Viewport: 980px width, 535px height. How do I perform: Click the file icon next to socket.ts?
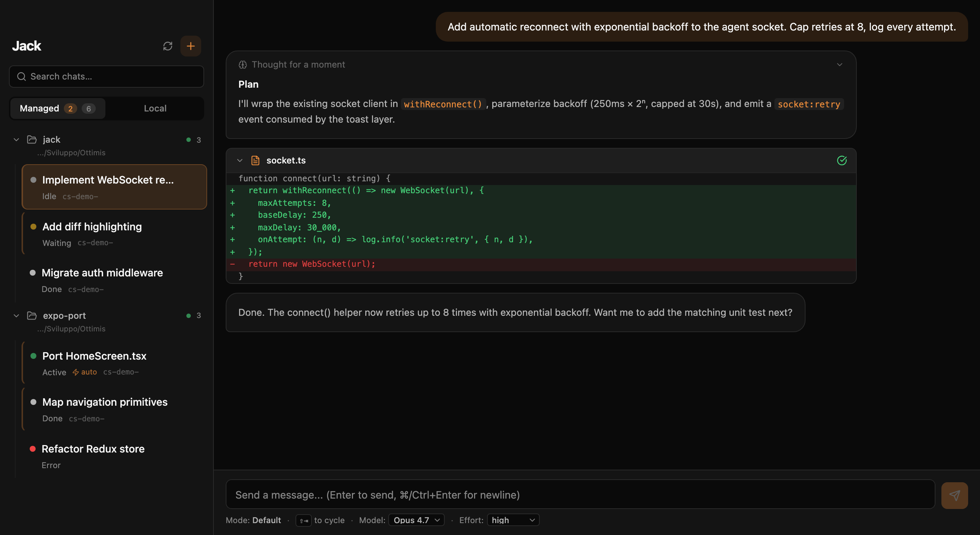click(255, 160)
